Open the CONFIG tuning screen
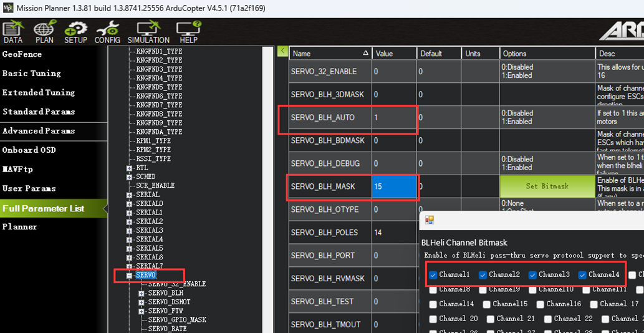Image resolution: width=644 pixels, height=333 pixels. click(108, 33)
